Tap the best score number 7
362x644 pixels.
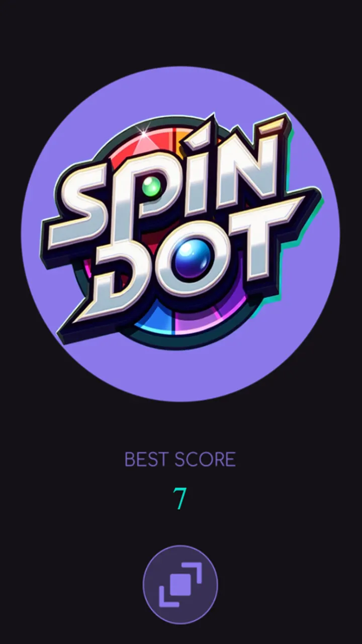[180, 499]
